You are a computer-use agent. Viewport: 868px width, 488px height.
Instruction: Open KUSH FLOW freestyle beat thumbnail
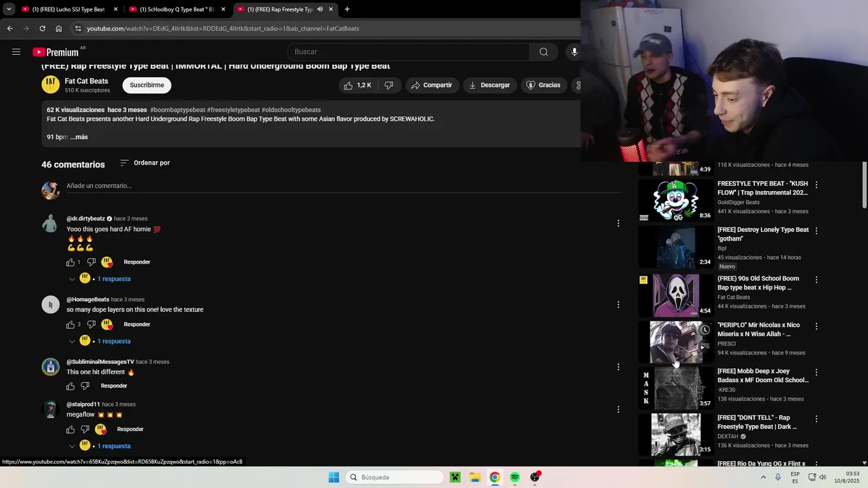click(676, 201)
